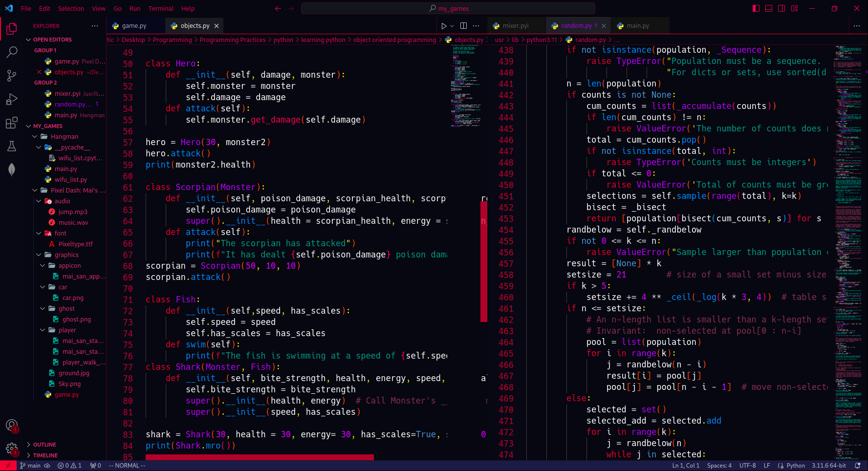Open Explorer views and more actions menu
The width and height of the screenshot is (868, 471).
coord(95,26)
